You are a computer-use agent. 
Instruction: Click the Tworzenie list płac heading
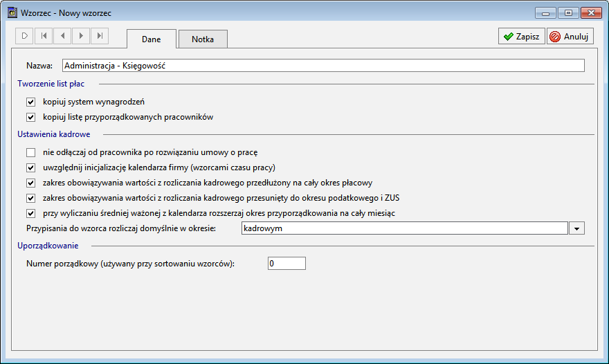tap(51, 84)
